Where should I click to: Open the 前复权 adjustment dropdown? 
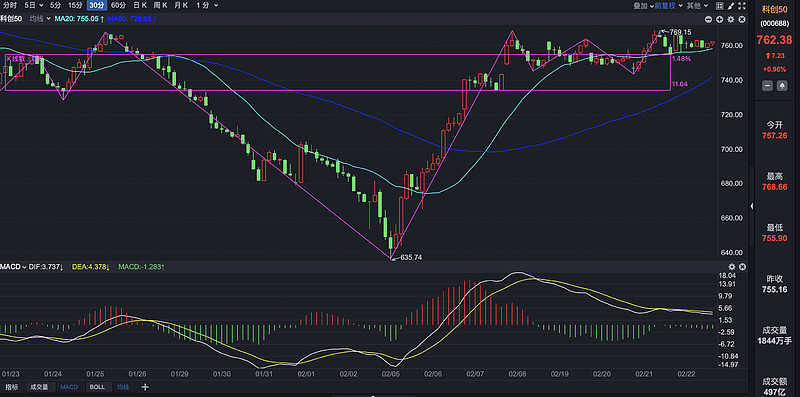coord(669,6)
